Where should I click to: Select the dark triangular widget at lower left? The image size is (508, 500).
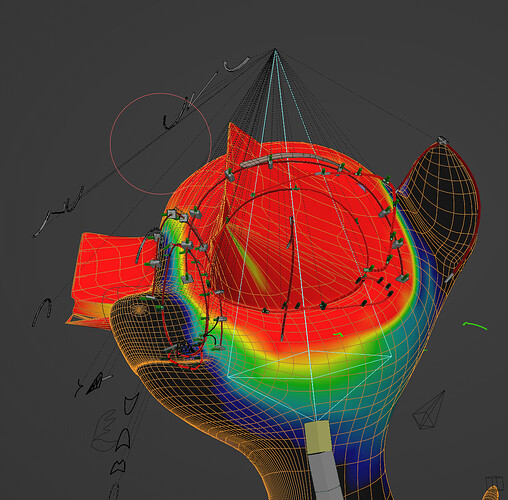point(95,384)
